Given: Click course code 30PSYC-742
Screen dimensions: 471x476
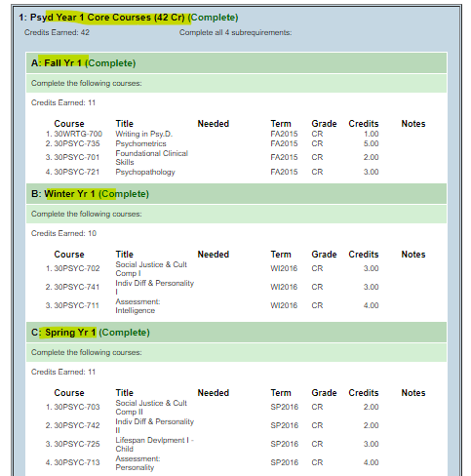Looking at the screenshot, I should (77, 425).
